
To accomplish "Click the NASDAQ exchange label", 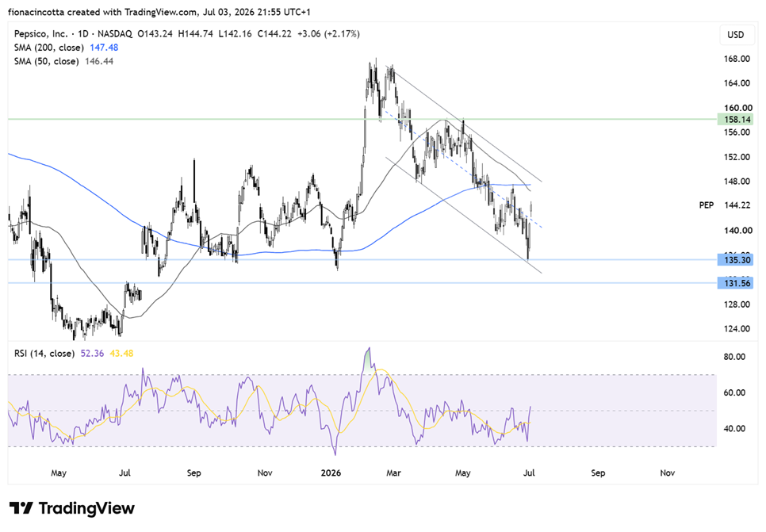I will point(114,34).
